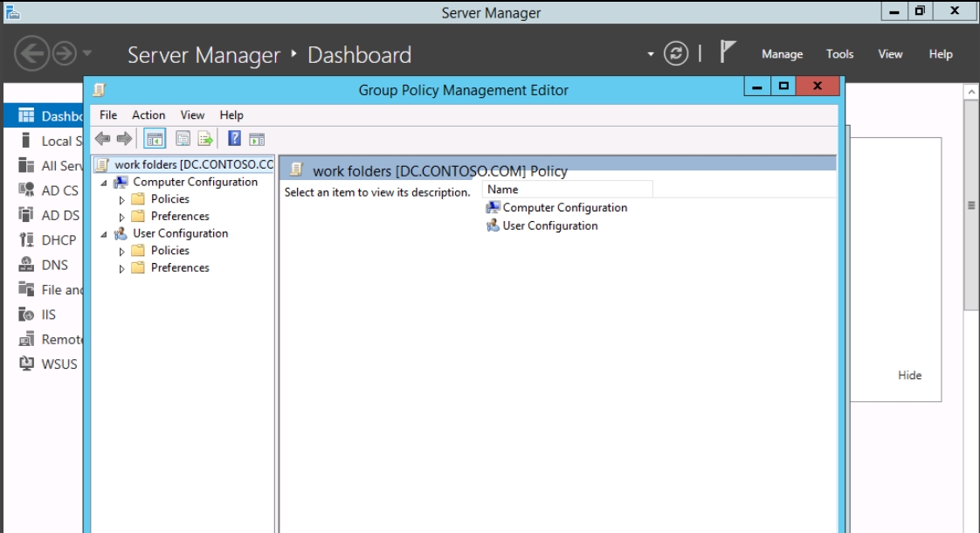Open the Tools menu in Server Manager
This screenshot has width=980, height=533.
click(x=839, y=54)
